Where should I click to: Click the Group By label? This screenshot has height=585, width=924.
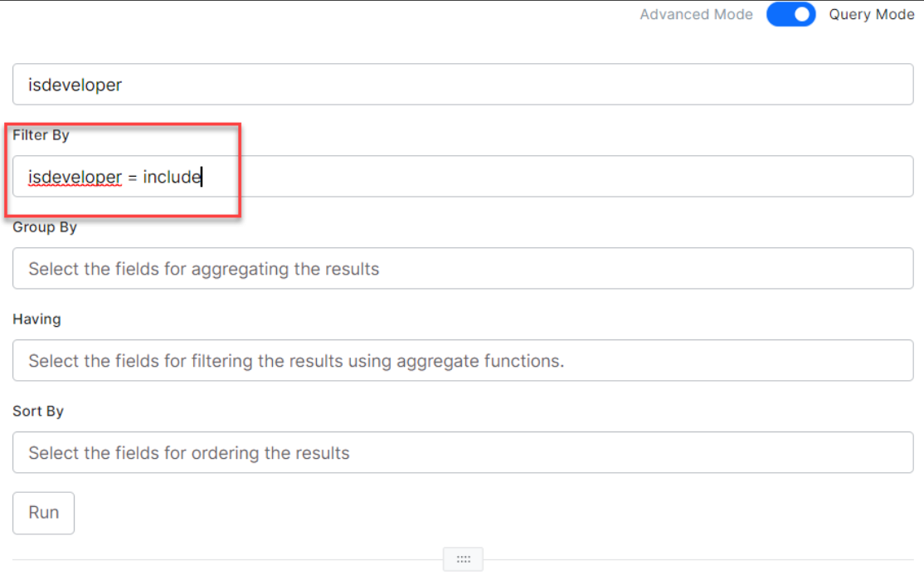point(45,227)
